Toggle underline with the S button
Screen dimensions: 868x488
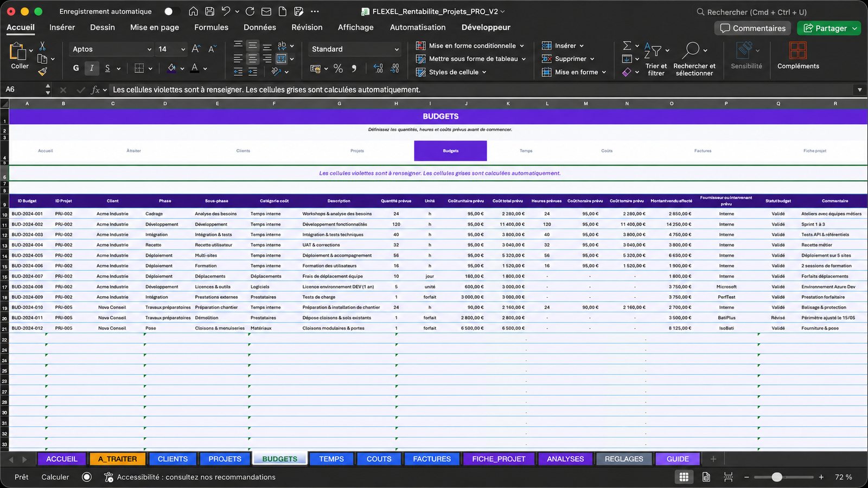click(x=107, y=68)
